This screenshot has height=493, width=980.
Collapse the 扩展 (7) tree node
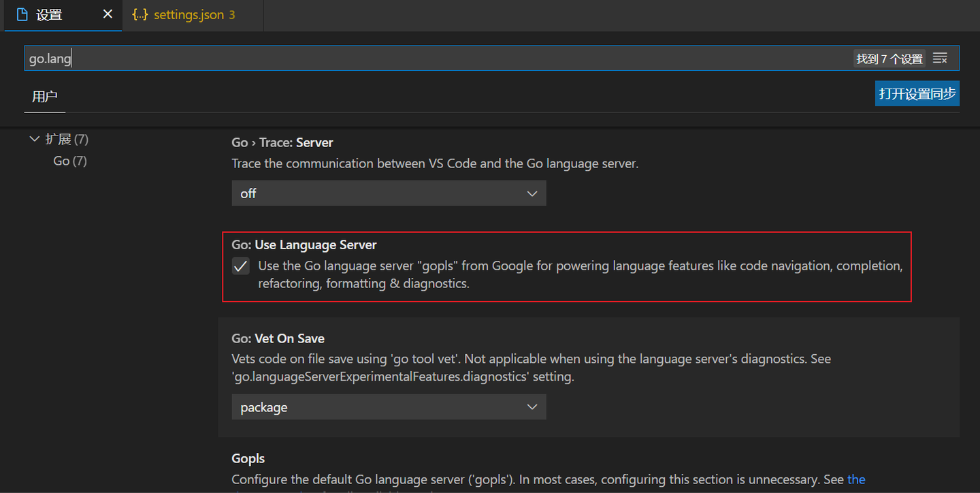(35, 138)
